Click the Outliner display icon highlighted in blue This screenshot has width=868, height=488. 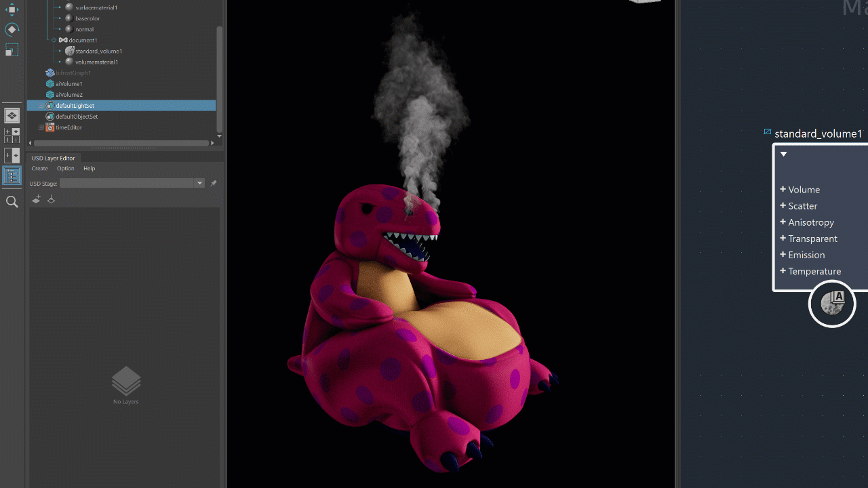tap(12, 176)
